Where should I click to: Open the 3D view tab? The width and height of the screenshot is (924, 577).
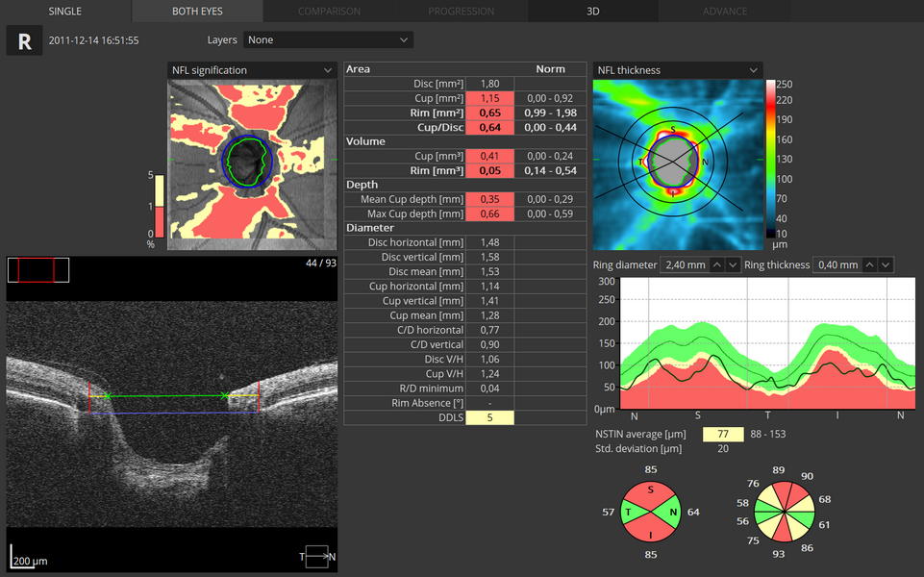click(593, 12)
